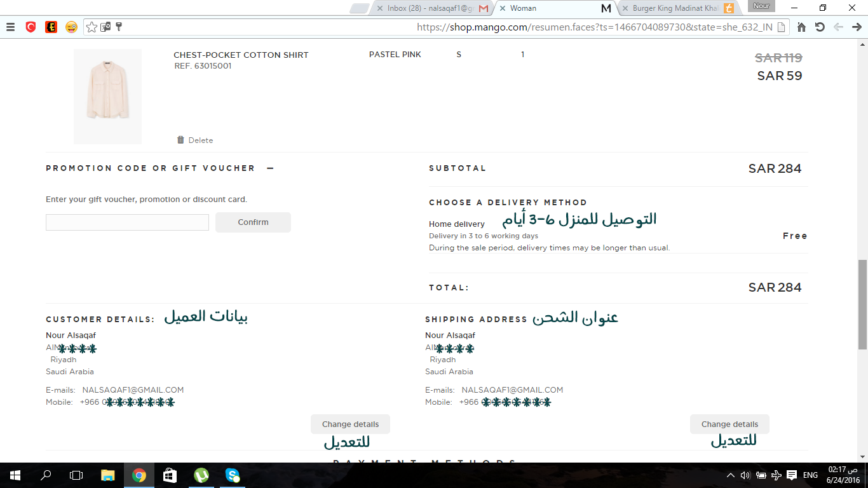Confirm the entered gift voucher
The image size is (868, 488).
coord(252,222)
